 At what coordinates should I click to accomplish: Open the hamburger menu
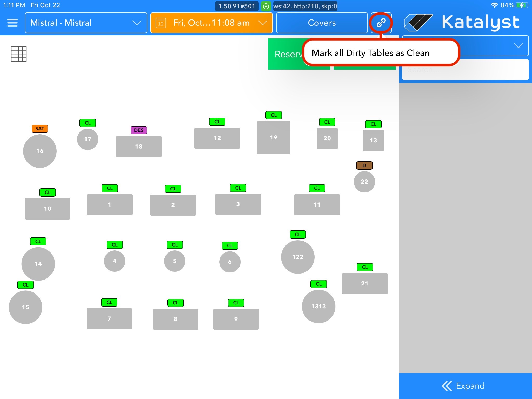[12, 23]
